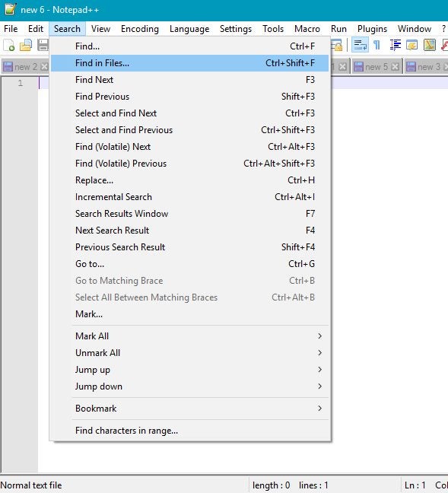This screenshot has height=493, width=448.
Task: Open the Replace... dialog entry
Action: pos(189,180)
